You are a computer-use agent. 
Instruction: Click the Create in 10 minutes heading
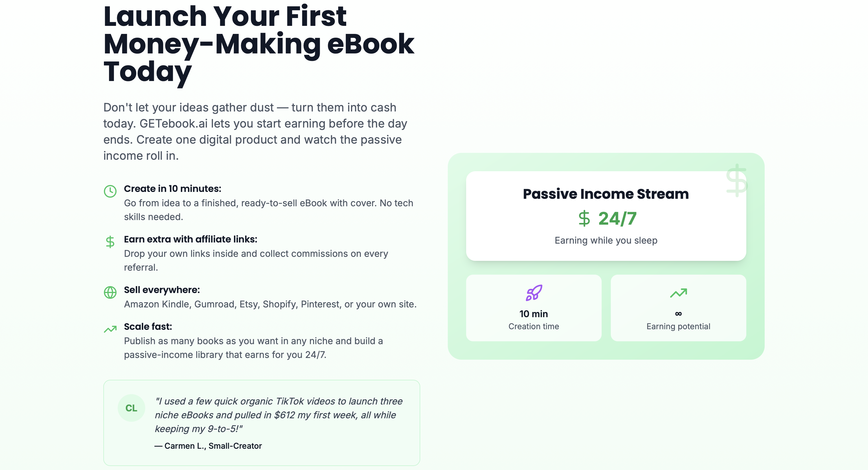(x=173, y=189)
